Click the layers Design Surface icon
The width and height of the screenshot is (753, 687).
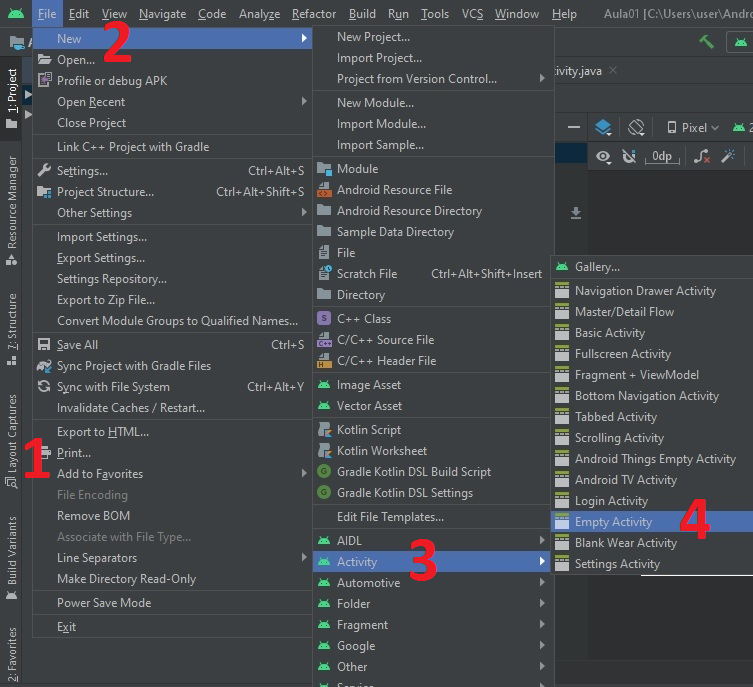point(603,128)
